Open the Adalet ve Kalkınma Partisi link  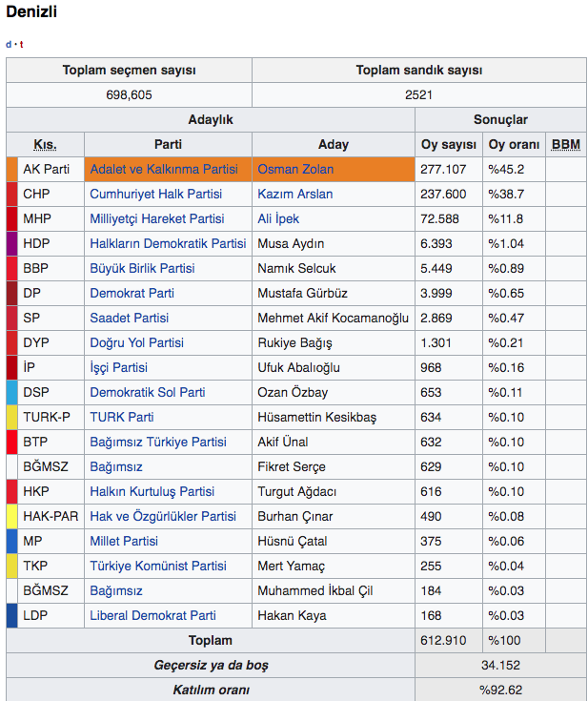click(x=163, y=170)
